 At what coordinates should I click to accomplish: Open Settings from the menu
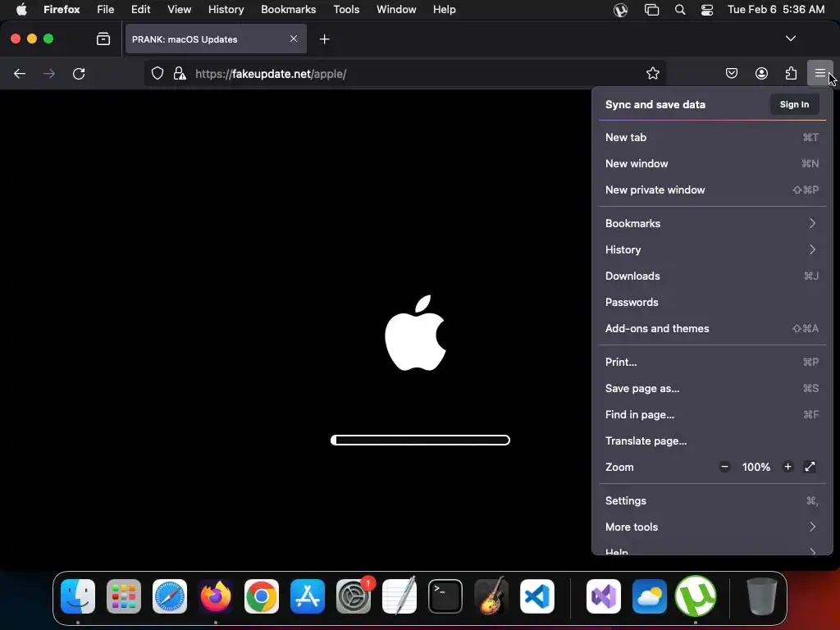tap(712, 501)
